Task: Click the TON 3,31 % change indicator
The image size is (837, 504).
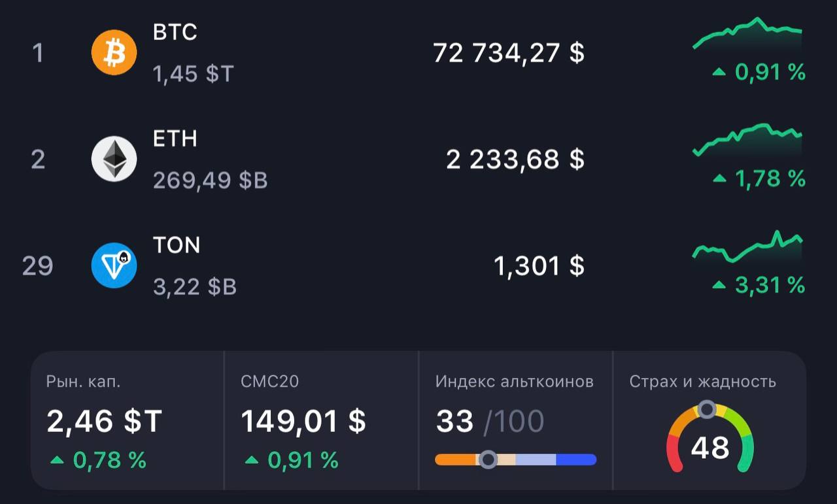Action: (x=759, y=285)
